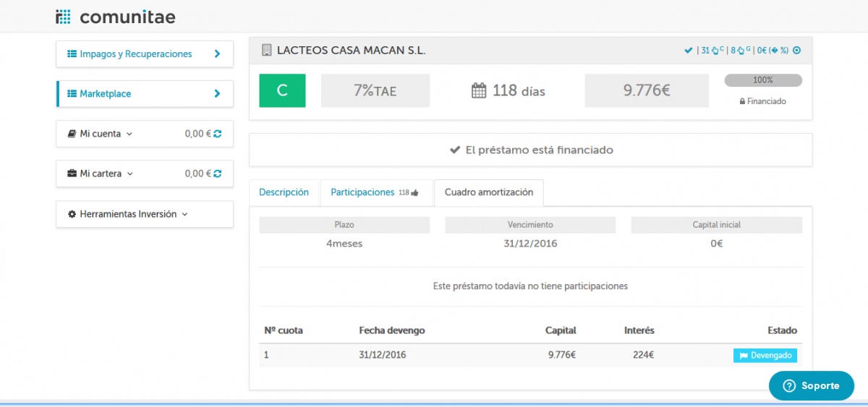Click the comunitae logo

pos(115,17)
